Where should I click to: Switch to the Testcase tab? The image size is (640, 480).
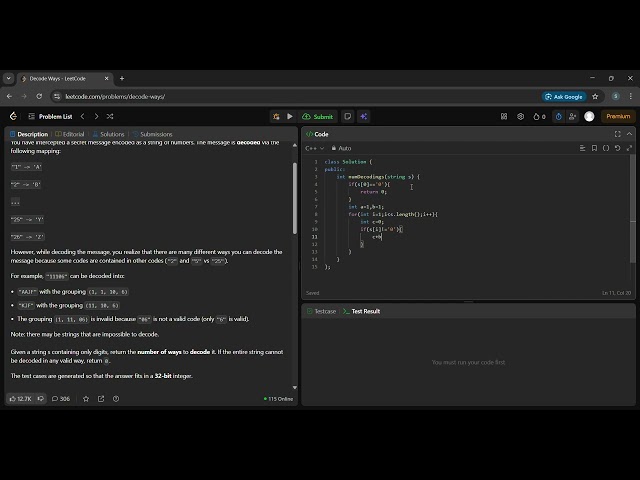pyautogui.click(x=321, y=311)
